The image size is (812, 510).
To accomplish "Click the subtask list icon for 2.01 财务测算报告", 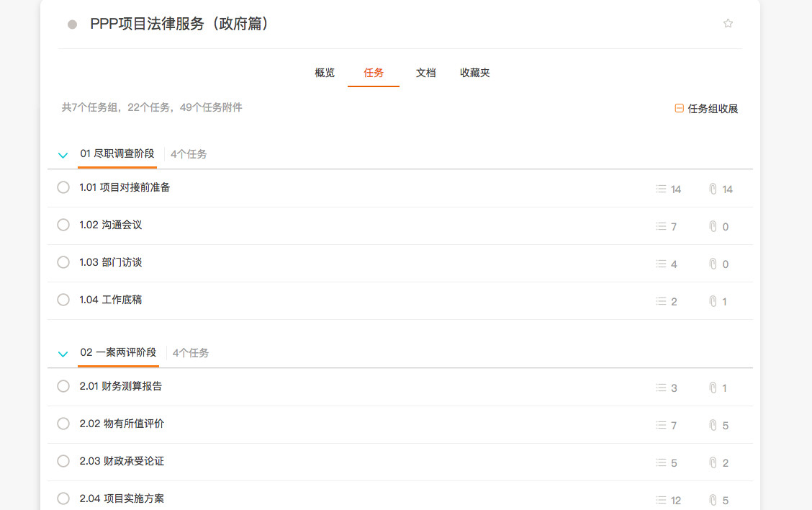I will click(661, 388).
